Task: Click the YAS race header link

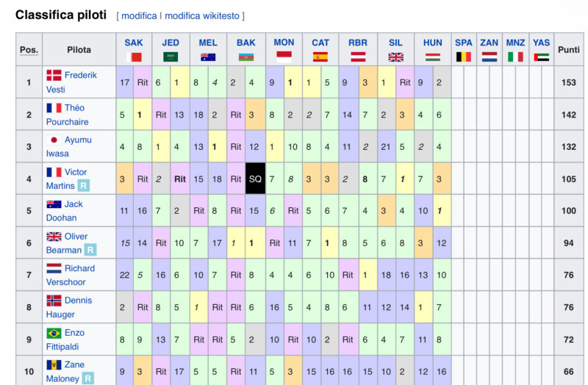Action: (x=542, y=43)
